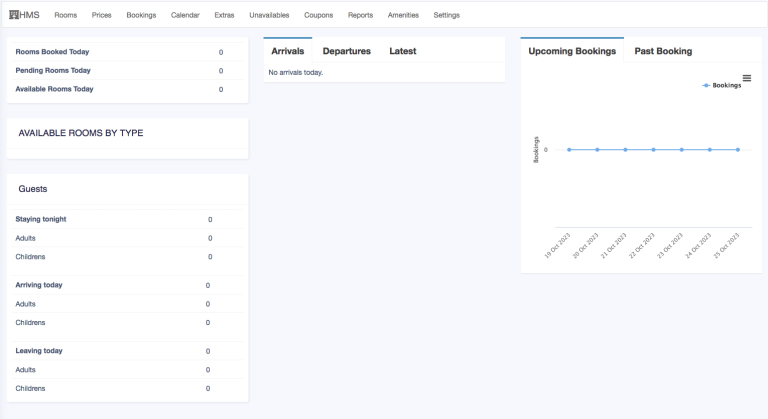Go to the Amenities page
This screenshot has width=768, height=419.
tap(403, 15)
